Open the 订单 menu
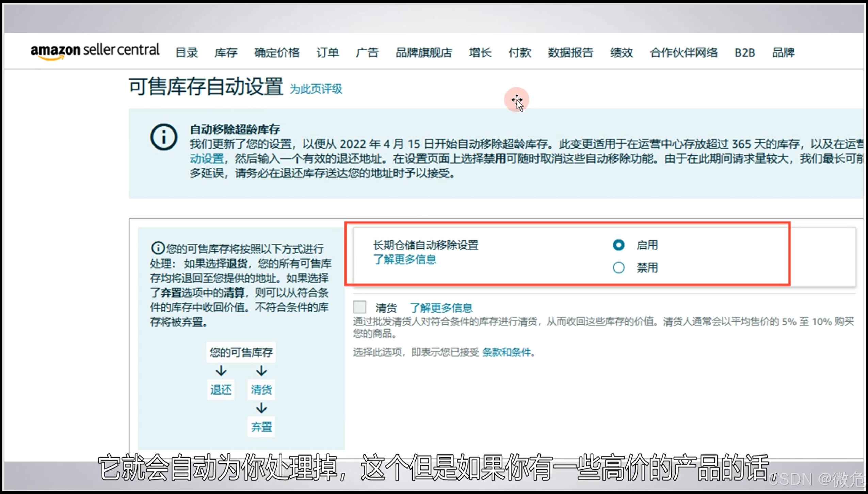The image size is (868, 494). [x=327, y=52]
